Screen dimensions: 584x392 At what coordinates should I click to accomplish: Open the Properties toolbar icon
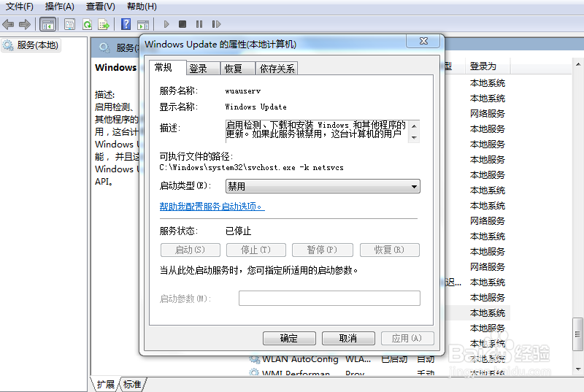69,25
